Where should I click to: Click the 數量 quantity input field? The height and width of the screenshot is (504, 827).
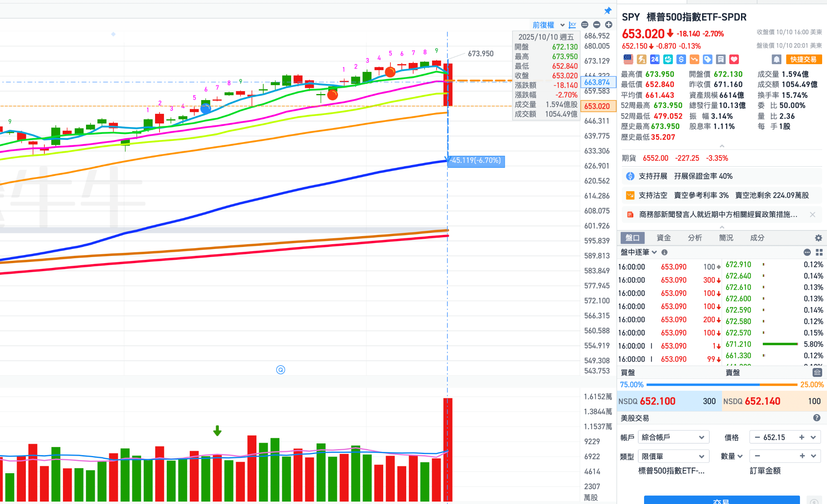point(779,456)
